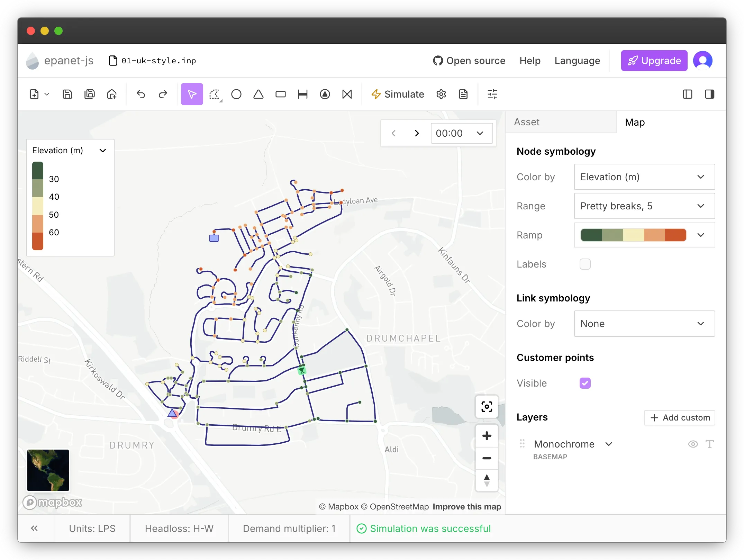The height and width of the screenshot is (560, 744).
Task: Open link symbology Color by None dropdown
Action: pos(644,324)
